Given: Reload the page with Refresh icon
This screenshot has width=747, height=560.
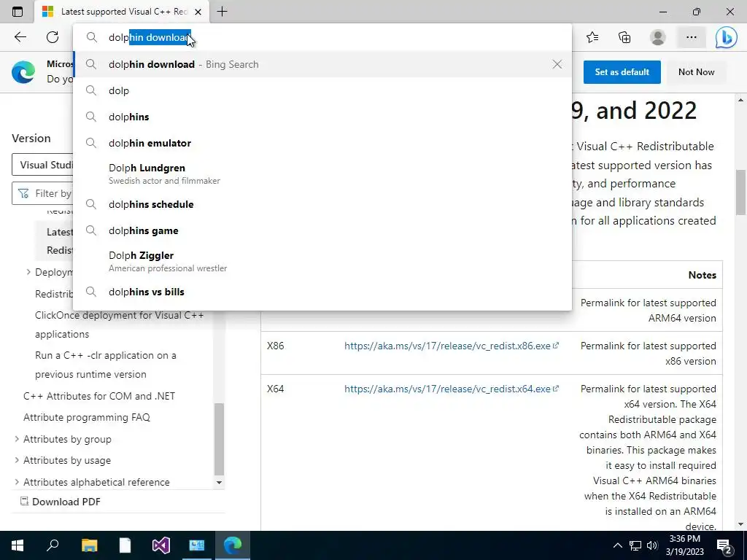Looking at the screenshot, I should 53,37.
